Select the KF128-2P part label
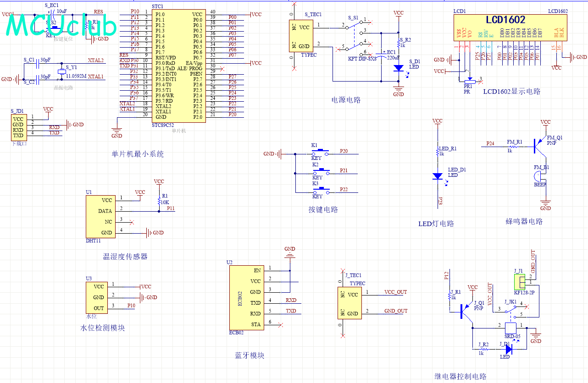The height and width of the screenshot is (383, 588). pyautogui.click(x=523, y=292)
